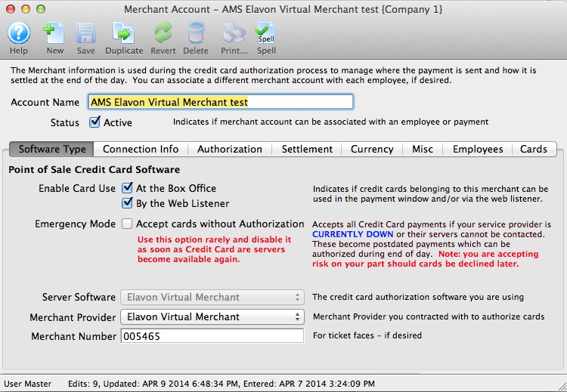Open the Settlement tab
The image size is (567, 392).
coord(307,150)
